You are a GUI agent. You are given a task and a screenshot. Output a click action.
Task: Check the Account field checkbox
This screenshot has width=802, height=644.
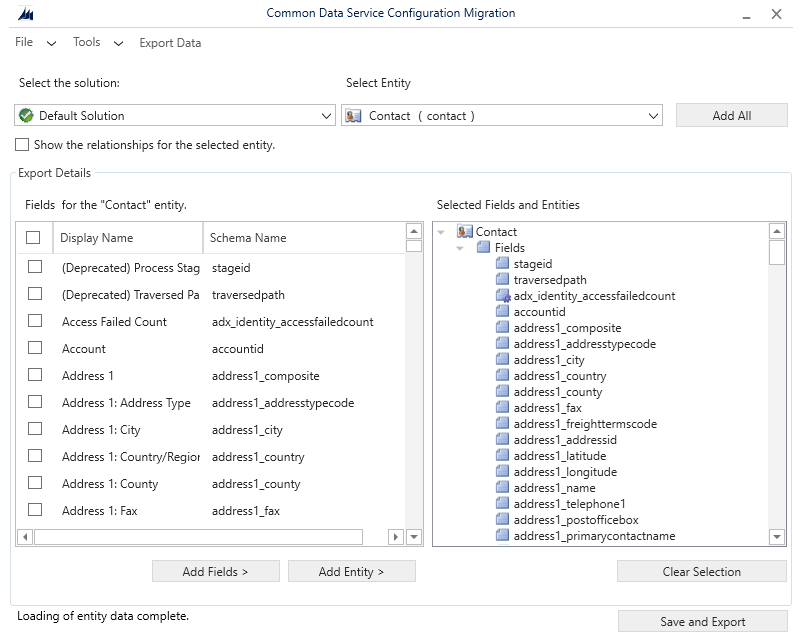point(35,348)
